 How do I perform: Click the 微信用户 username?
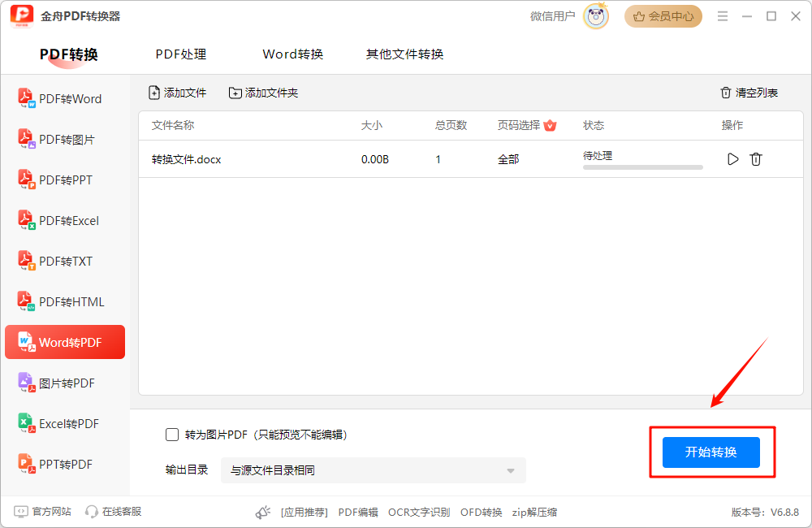click(552, 16)
